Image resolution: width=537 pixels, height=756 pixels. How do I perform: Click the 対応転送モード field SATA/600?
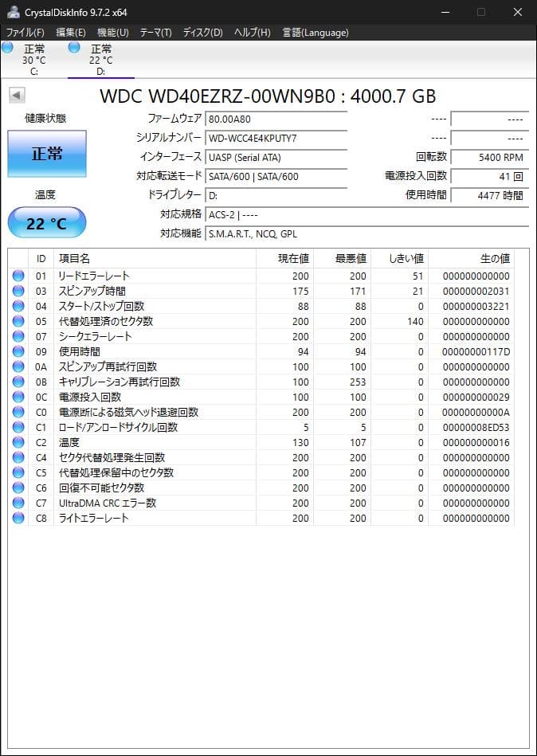[276, 177]
